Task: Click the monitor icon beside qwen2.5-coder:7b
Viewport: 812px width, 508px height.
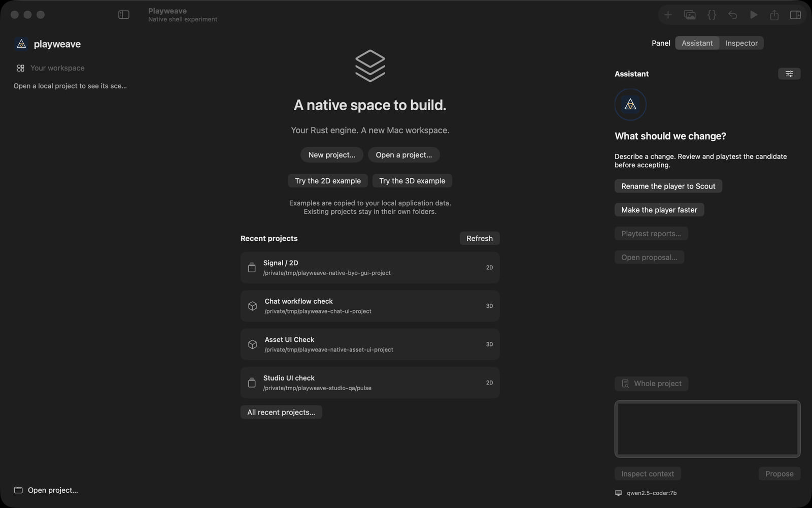Action: (x=618, y=493)
